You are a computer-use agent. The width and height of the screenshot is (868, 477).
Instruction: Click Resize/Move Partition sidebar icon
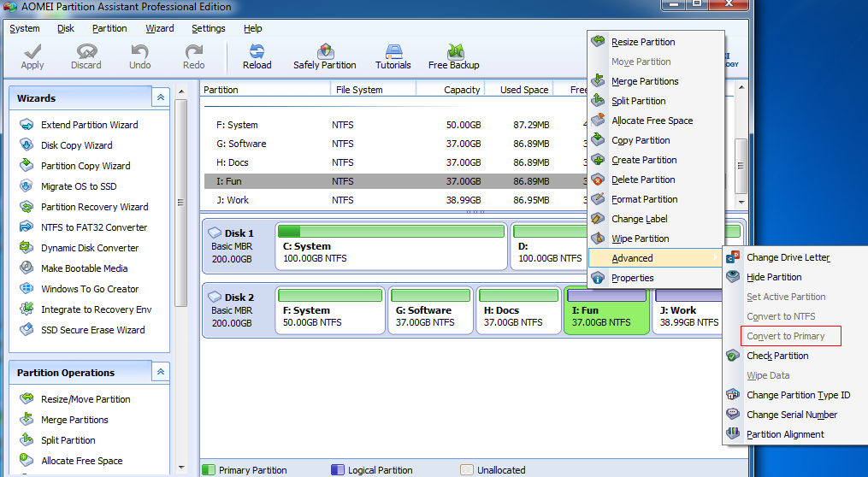(x=27, y=398)
